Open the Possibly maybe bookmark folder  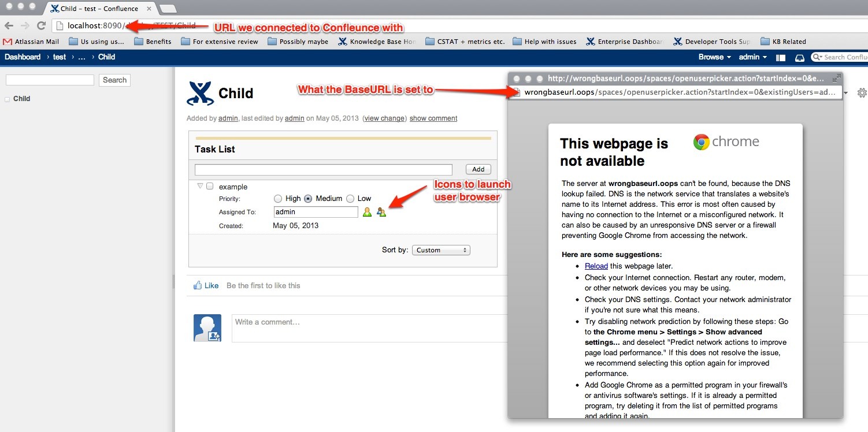coord(298,42)
